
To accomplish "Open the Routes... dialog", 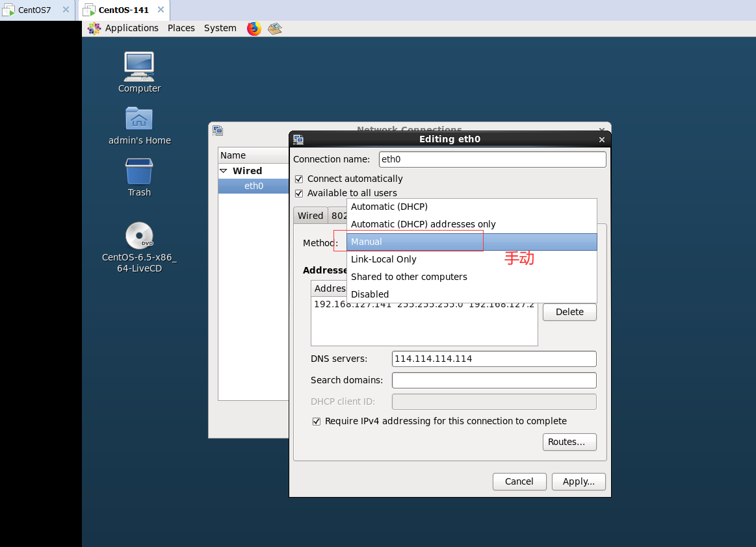I will tap(569, 442).
